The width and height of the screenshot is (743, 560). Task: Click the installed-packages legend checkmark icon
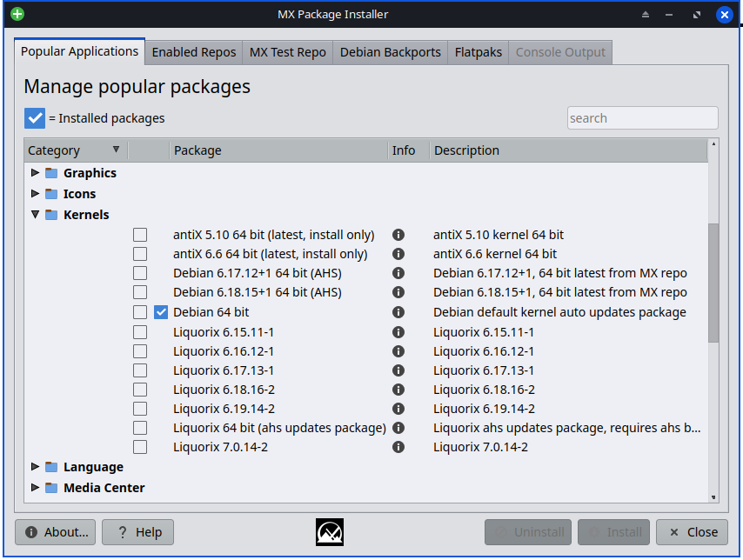point(35,118)
